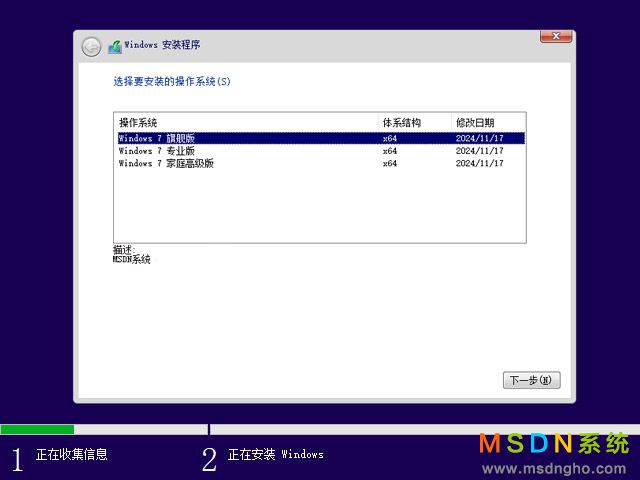Click the 下一步(N) button
The image size is (640, 480).
531,380
